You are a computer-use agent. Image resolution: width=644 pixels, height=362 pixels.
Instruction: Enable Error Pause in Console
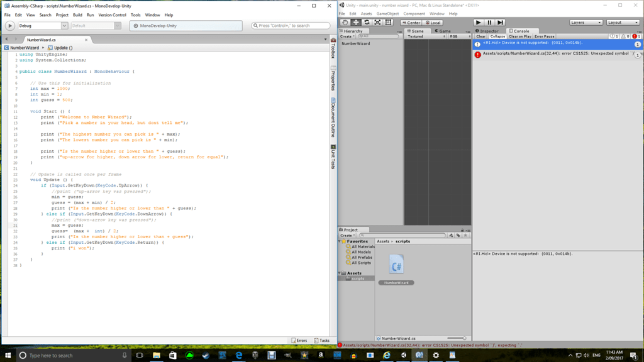pyautogui.click(x=545, y=36)
